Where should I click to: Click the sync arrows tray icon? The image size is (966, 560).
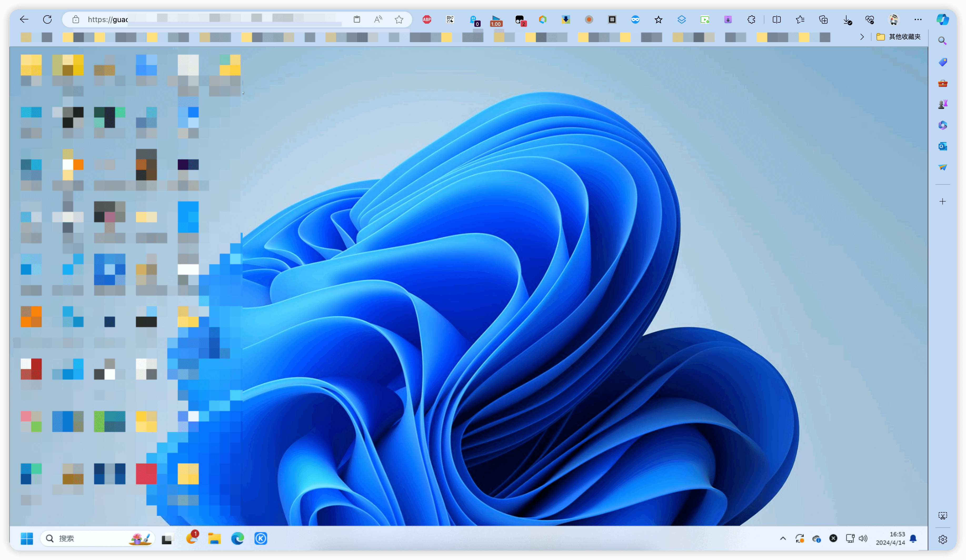point(800,538)
